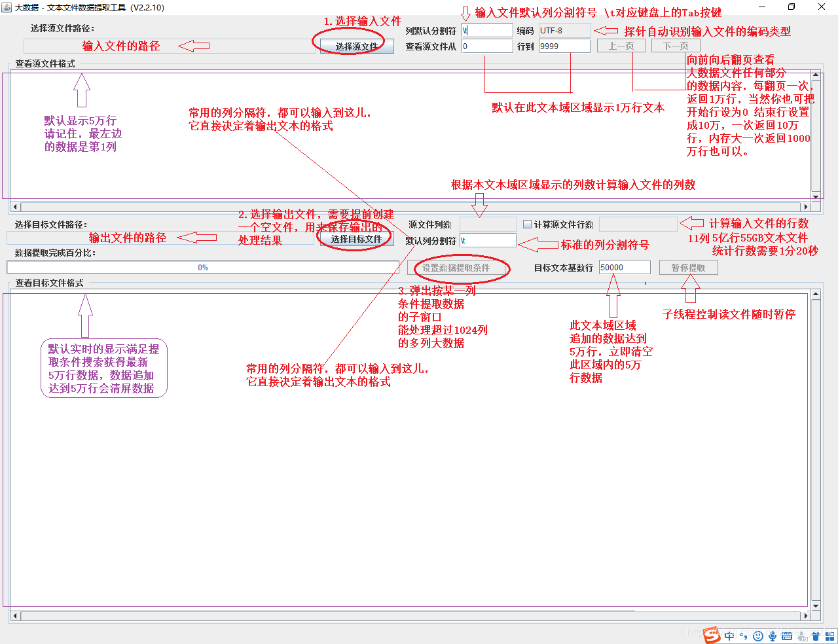The width and height of the screenshot is (838, 644).
Task: Click the 选择目标文件 button
Action: [x=356, y=239]
